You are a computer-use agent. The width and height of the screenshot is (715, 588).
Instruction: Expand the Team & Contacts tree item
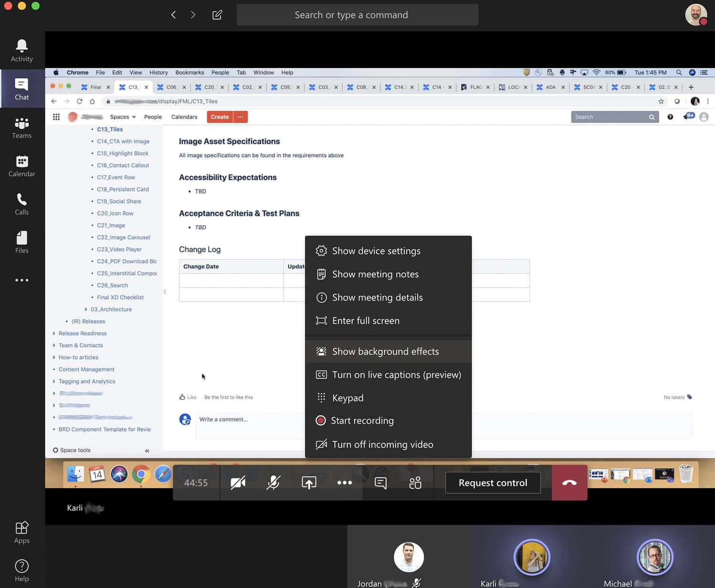pyautogui.click(x=54, y=345)
